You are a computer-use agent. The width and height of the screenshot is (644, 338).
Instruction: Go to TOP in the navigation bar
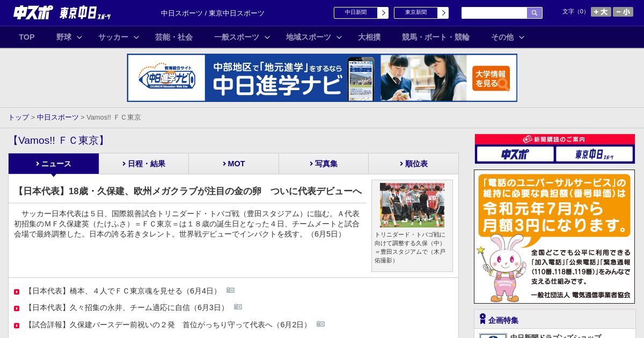(27, 37)
